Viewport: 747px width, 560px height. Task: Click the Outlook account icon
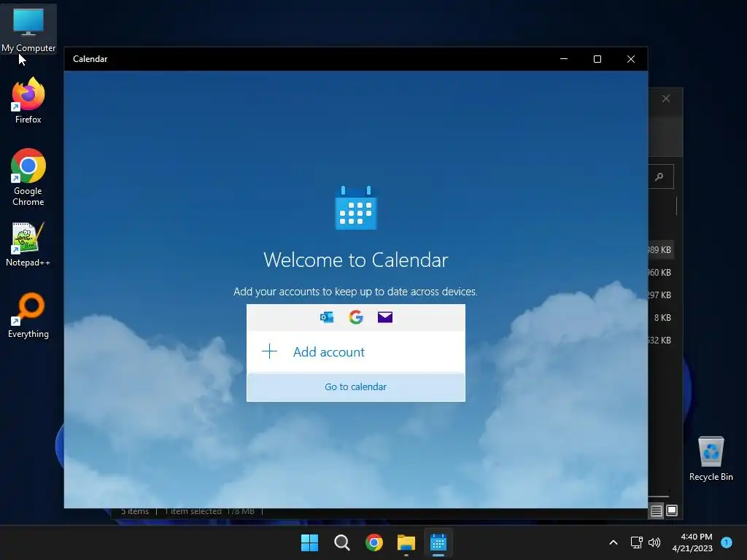pos(327,317)
